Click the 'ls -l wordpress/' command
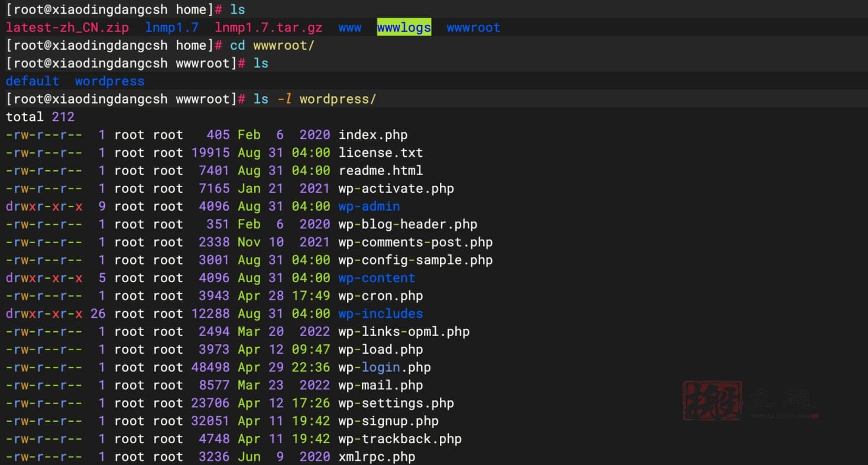This screenshot has width=868, height=465. click(315, 99)
